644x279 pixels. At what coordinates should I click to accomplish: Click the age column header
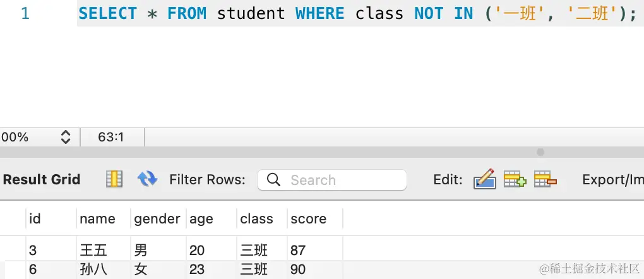pos(212,218)
